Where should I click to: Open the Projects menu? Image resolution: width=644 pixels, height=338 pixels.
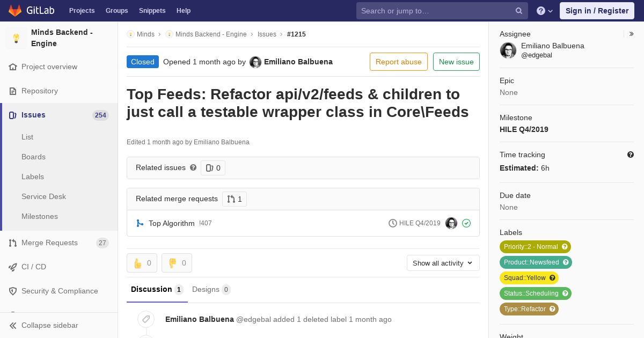click(82, 11)
